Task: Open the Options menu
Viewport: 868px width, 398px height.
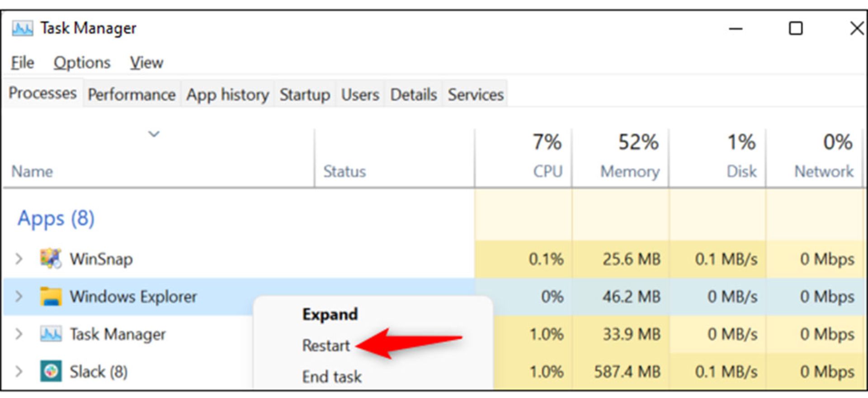Action: 82,62
